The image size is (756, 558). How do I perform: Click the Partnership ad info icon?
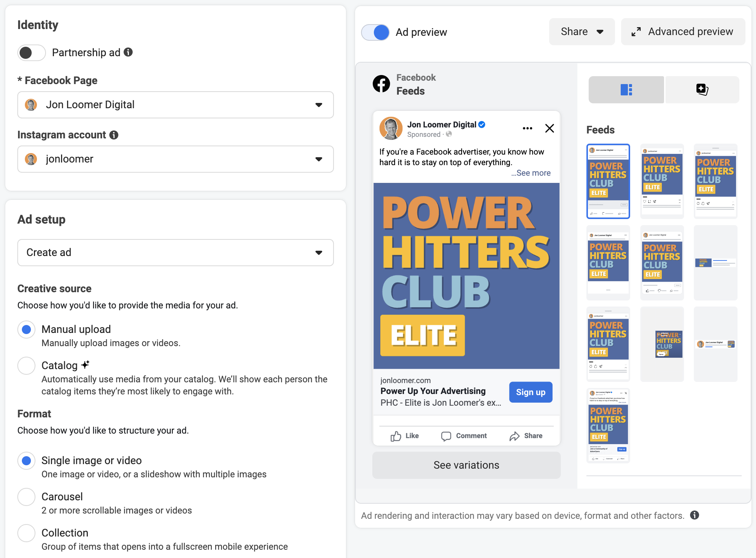coord(128,52)
